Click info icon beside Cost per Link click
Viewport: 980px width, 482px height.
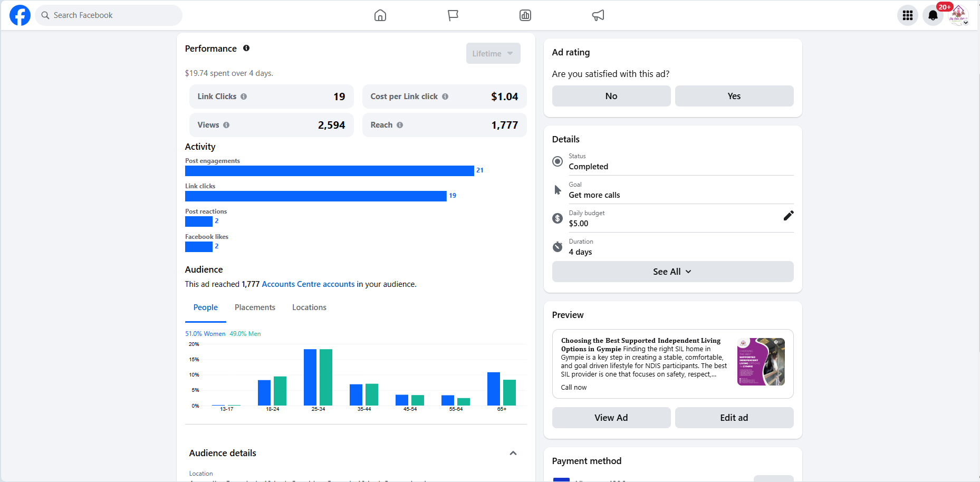pos(445,97)
